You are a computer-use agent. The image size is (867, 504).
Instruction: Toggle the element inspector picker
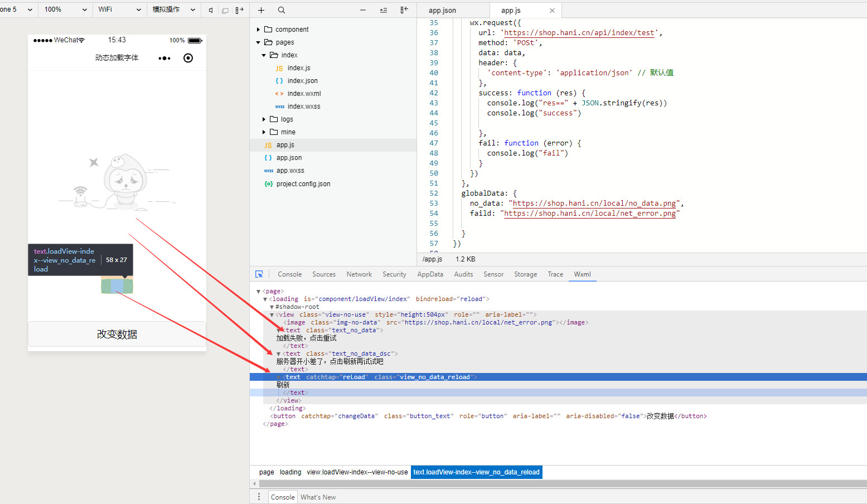coord(259,274)
